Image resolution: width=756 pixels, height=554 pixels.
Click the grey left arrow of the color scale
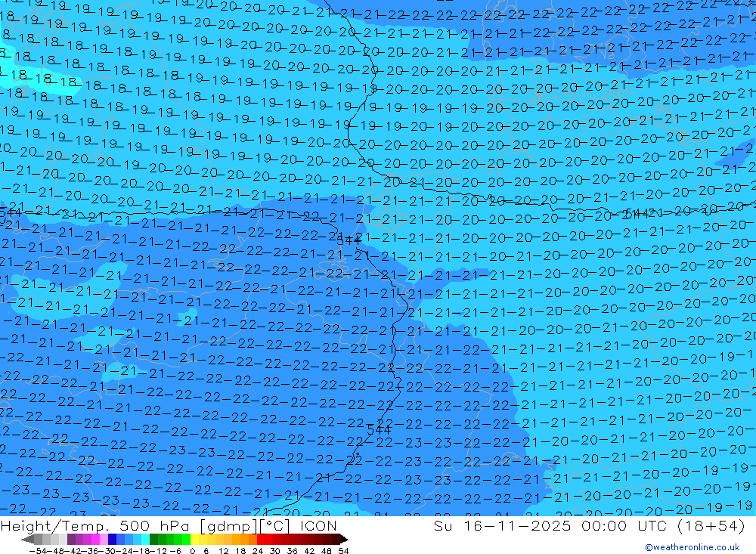tap(27, 540)
